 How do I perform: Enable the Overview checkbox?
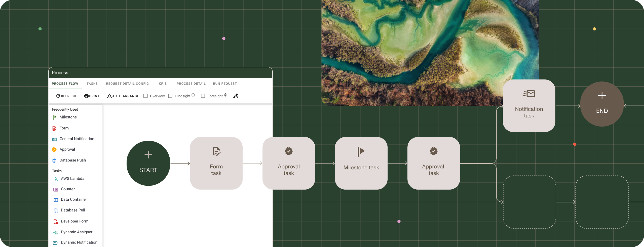click(146, 96)
